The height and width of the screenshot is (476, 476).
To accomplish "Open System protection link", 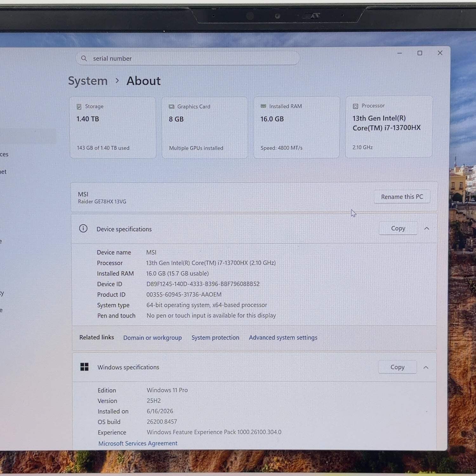I will (x=215, y=338).
